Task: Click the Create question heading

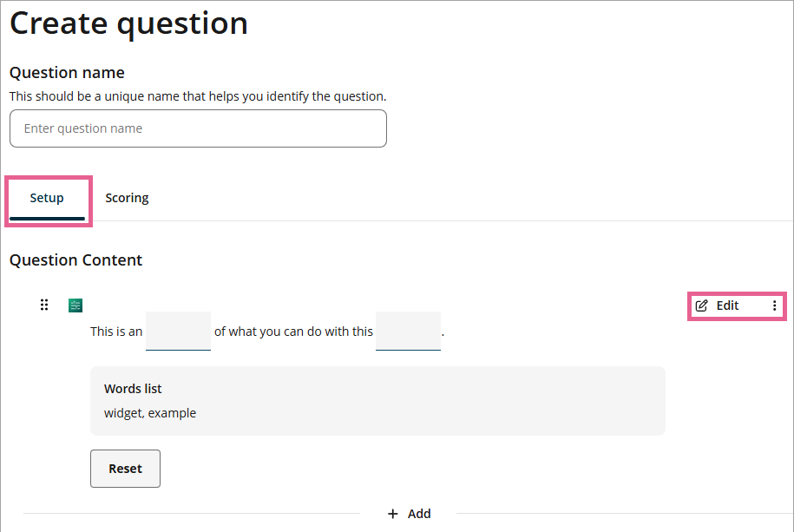Action: (128, 23)
